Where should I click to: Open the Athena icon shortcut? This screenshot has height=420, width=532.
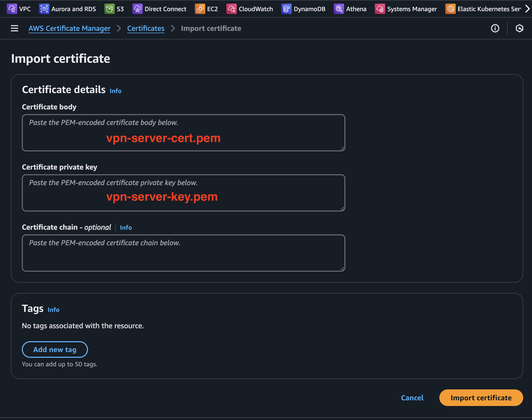tap(339, 9)
